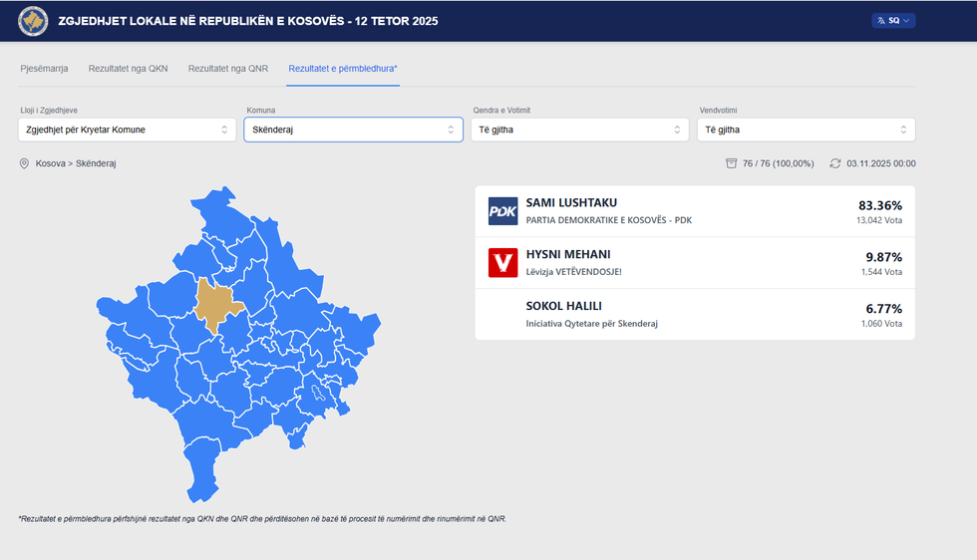Click the Vetëvendosje red V logo

point(502,263)
